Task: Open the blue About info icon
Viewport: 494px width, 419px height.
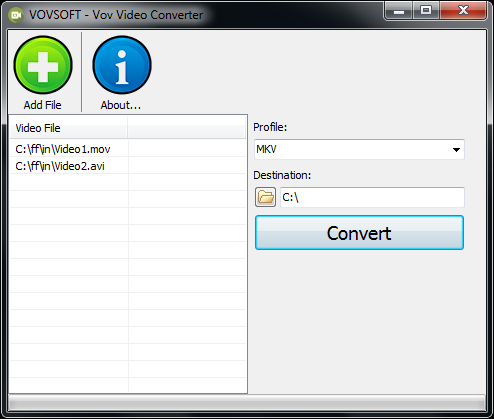Action: click(x=122, y=65)
